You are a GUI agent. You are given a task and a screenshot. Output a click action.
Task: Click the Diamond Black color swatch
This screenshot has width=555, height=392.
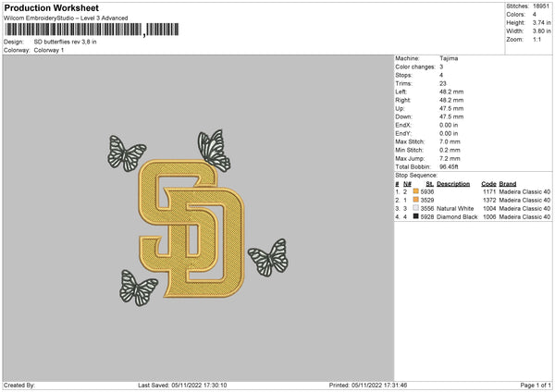click(x=416, y=216)
